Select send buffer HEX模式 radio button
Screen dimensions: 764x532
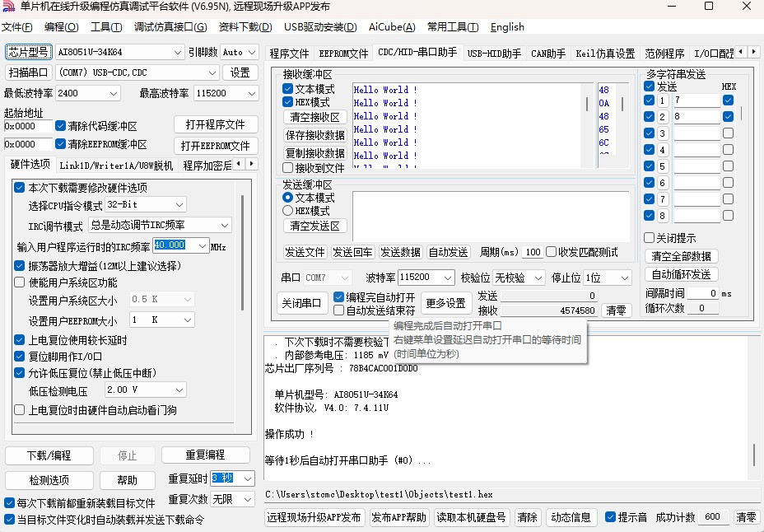click(x=287, y=211)
